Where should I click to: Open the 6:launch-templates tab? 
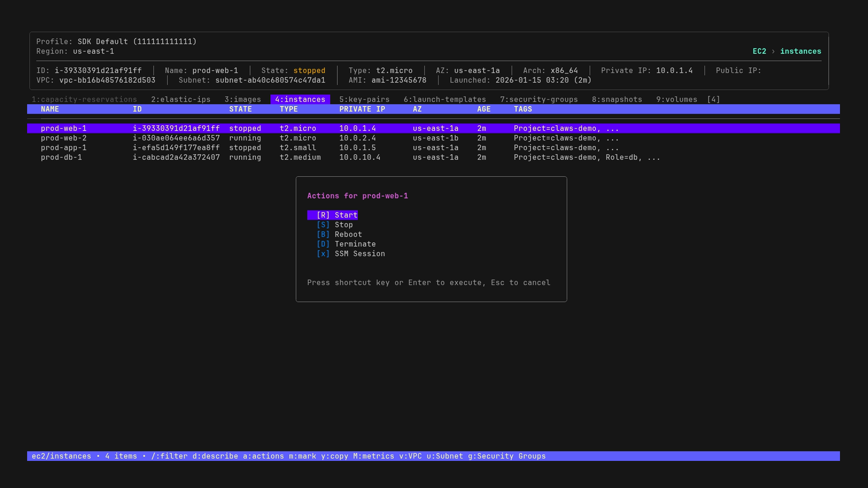click(x=445, y=99)
